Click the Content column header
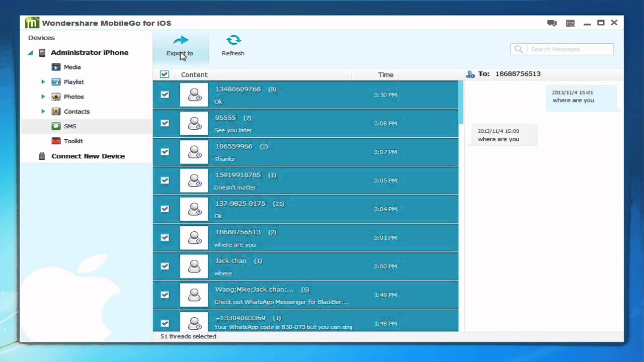Viewport: 644px width, 362px height. [194, 74]
